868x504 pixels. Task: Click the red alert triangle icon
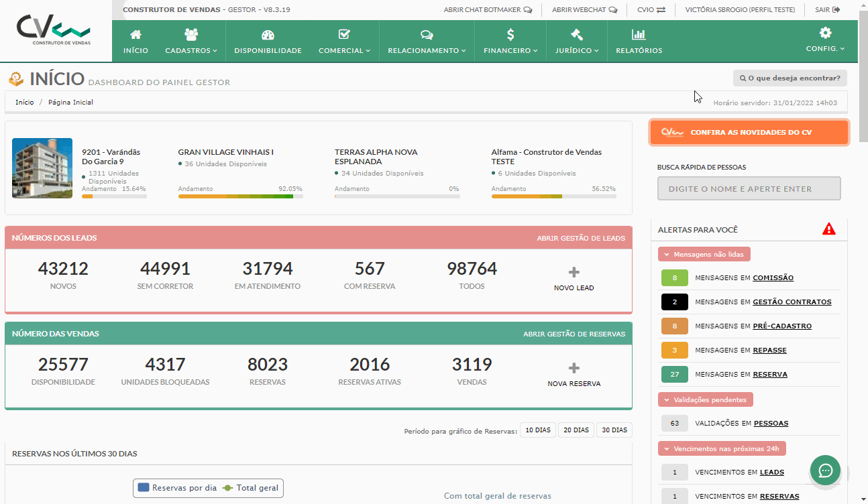pos(829,229)
